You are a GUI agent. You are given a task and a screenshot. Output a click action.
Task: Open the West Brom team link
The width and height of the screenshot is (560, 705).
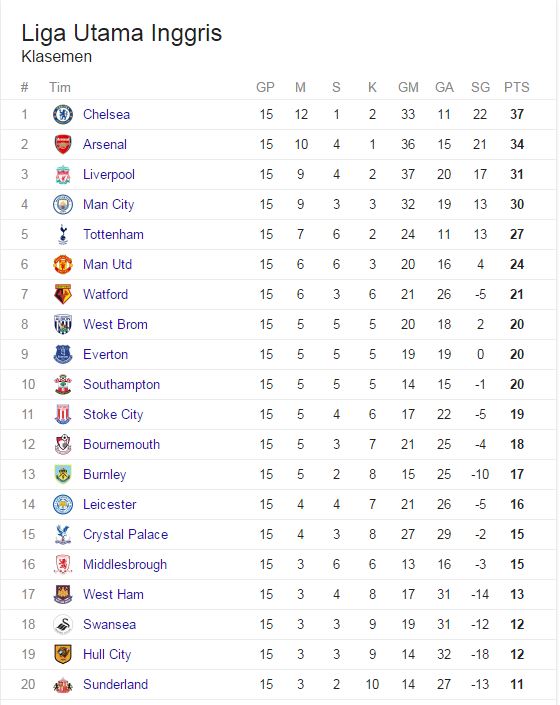(115, 324)
